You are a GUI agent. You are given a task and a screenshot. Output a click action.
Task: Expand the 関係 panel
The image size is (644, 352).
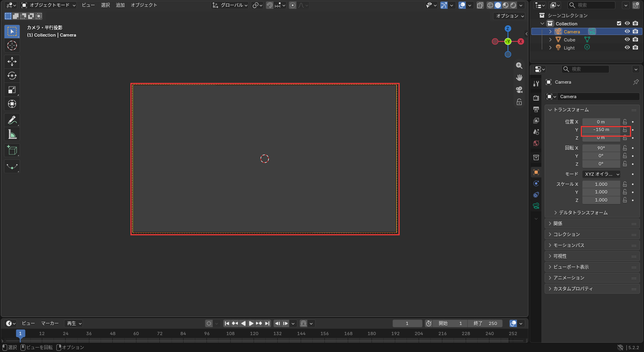click(592, 224)
